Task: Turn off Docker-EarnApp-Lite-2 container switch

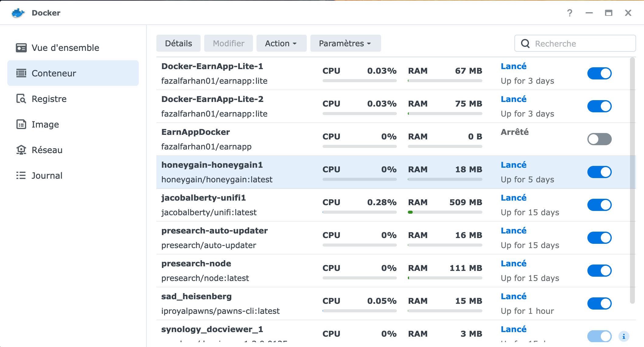Action: point(600,106)
